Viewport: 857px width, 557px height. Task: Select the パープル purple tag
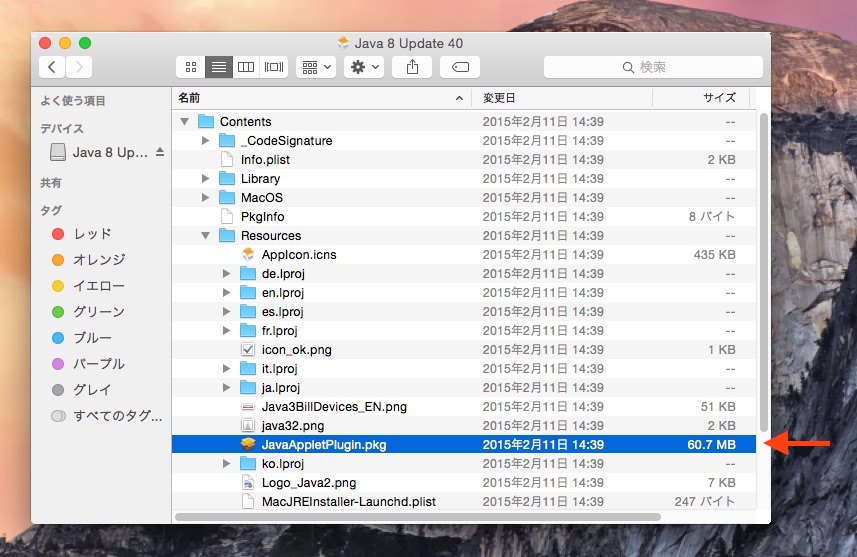point(88,364)
